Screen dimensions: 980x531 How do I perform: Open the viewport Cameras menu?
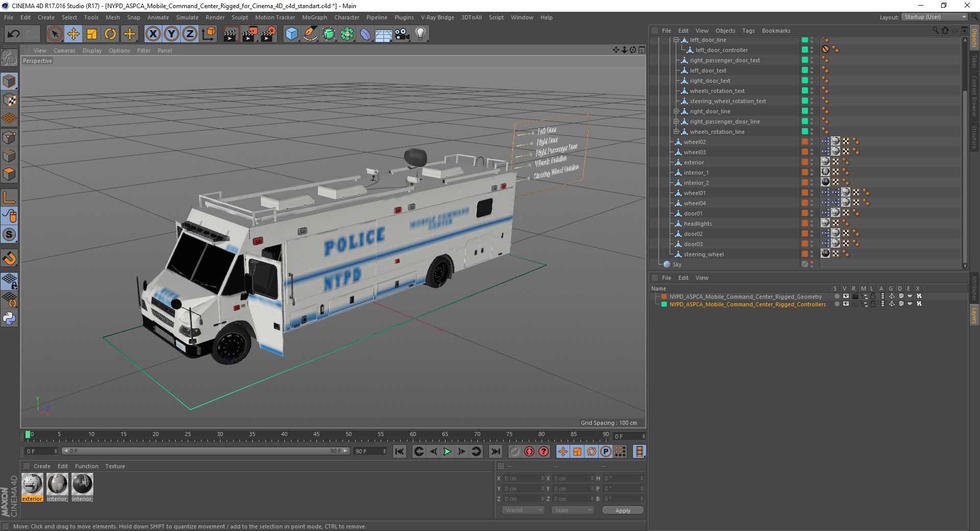(64, 51)
